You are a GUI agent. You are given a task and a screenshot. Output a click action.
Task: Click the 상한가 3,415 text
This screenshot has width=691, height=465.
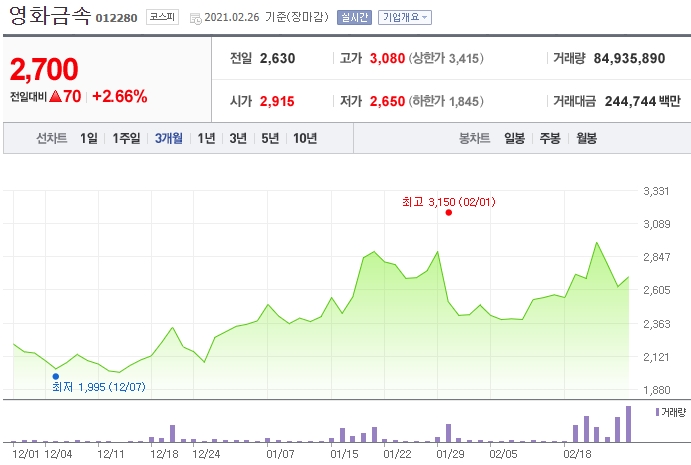click(x=446, y=58)
